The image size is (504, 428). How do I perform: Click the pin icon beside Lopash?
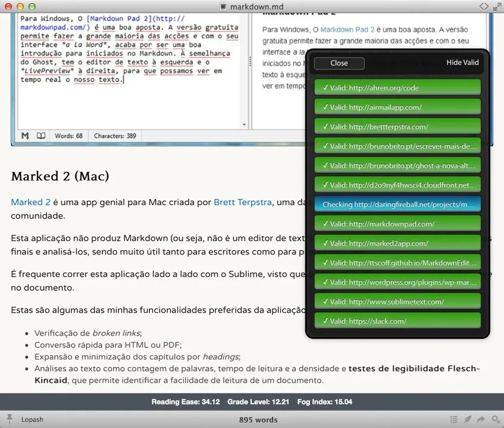point(10,419)
